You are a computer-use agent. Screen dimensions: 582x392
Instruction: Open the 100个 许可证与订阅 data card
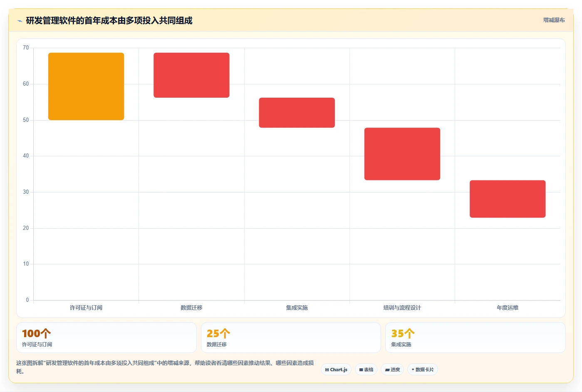click(x=106, y=338)
